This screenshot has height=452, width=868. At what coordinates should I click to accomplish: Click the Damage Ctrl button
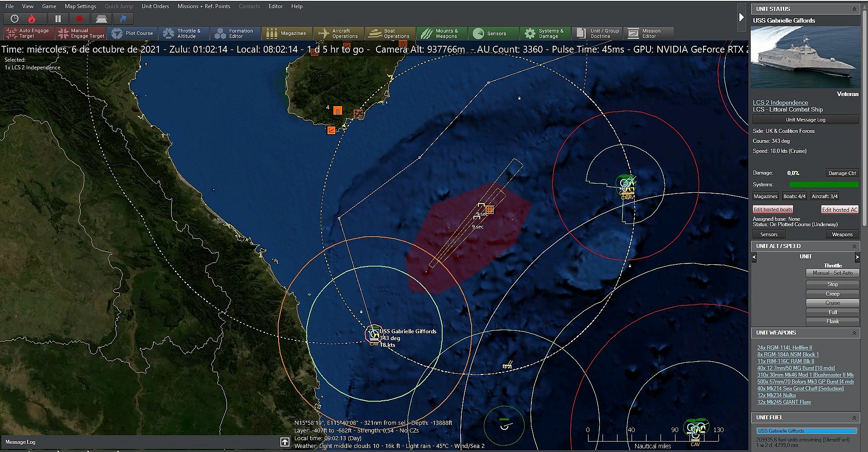click(x=842, y=173)
